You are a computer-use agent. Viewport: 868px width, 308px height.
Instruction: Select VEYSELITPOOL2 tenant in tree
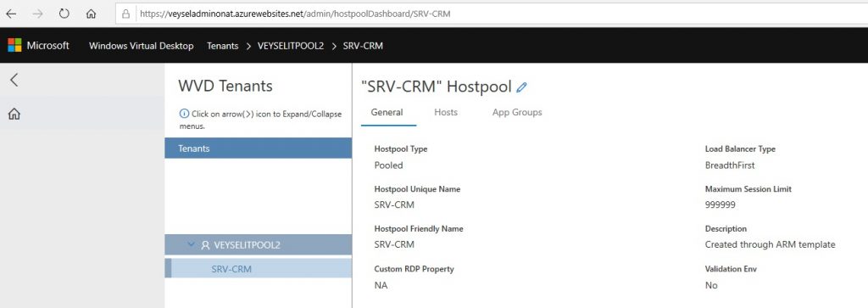pyautogui.click(x=258, y=245)
